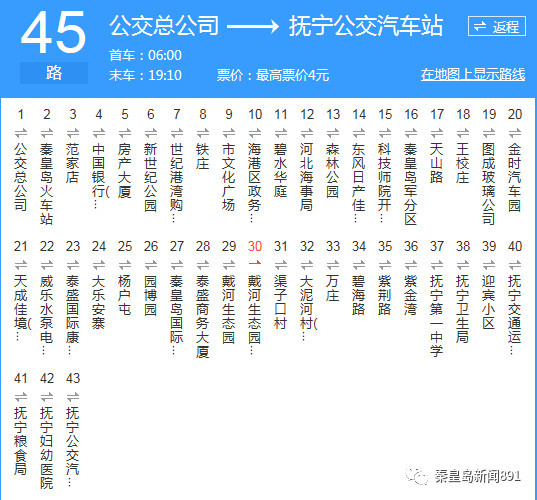Click transfer icon above 泰盛商务大厦 stop
Viewport: 537px width, 500px height.
(203, 265)
